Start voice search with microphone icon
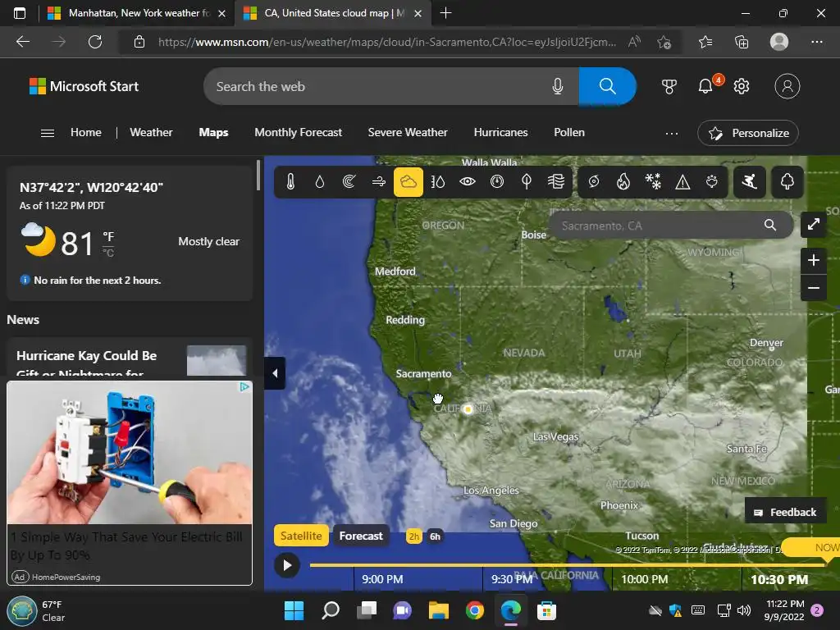Image resolution: width=840 pixels, height=630 pixels. coord(558,86)
